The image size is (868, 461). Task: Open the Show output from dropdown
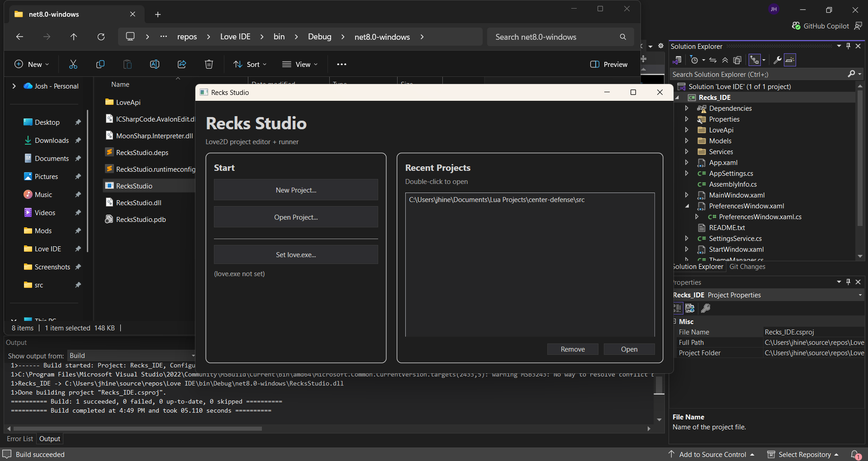(131, 356)
